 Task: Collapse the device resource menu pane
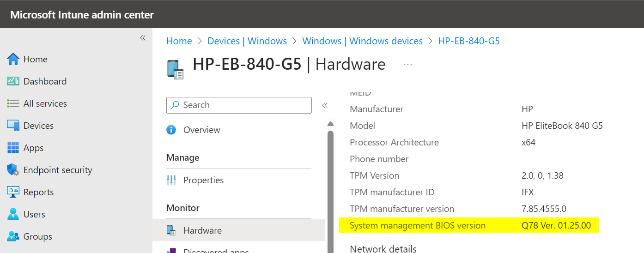point(325,105)
